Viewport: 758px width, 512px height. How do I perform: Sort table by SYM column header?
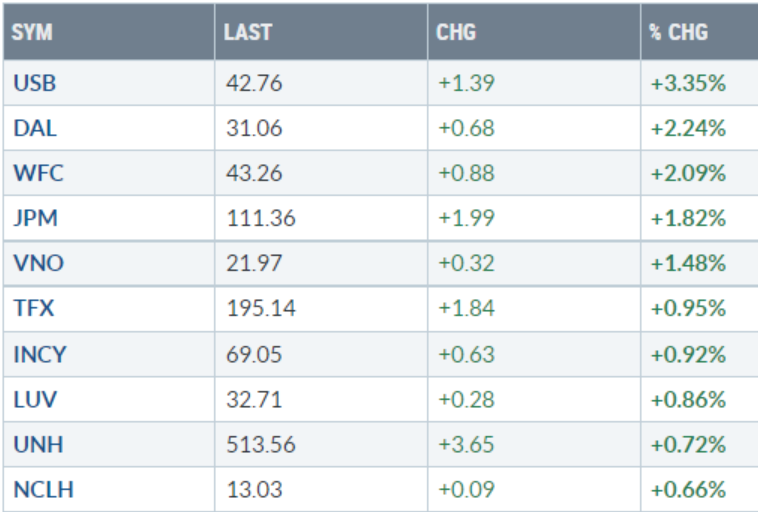pyautogui.click(x=33, y=32)
